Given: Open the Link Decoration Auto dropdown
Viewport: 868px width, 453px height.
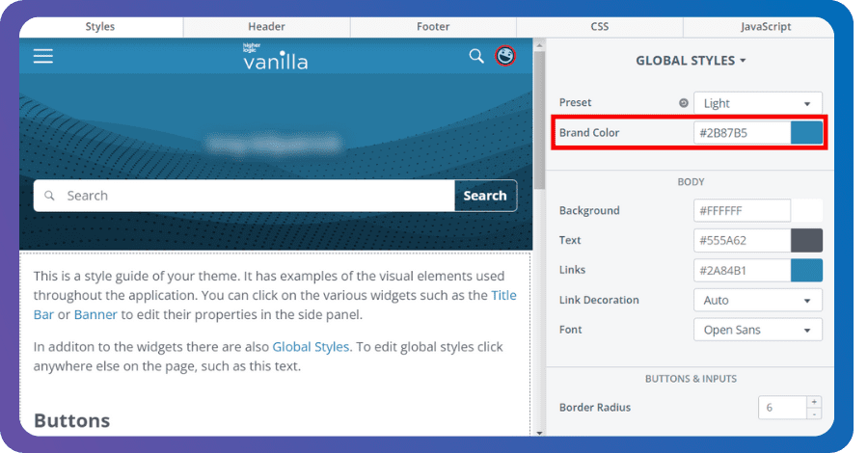Looking at the screenshot, I should (x=757, y=301).
